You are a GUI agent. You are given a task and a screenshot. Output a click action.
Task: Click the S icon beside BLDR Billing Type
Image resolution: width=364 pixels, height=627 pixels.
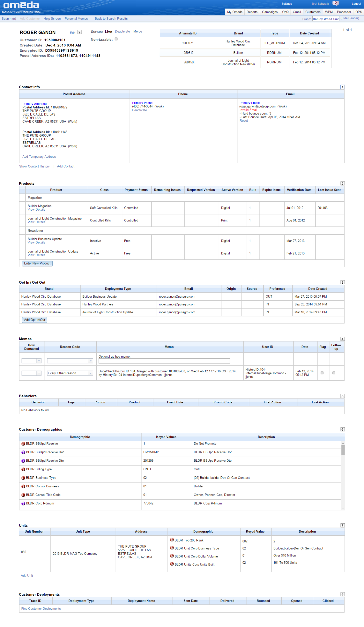click(23, 470)
